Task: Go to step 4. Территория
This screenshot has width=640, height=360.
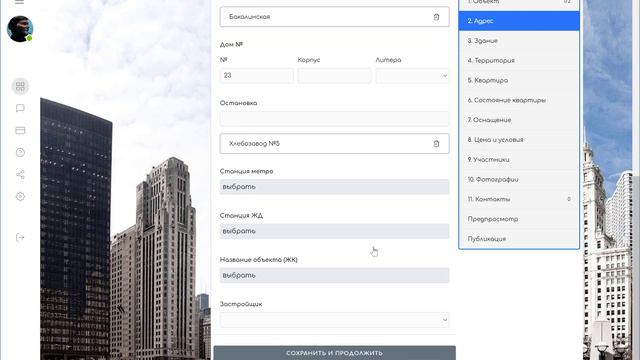Action: click(x=519, y=60)
